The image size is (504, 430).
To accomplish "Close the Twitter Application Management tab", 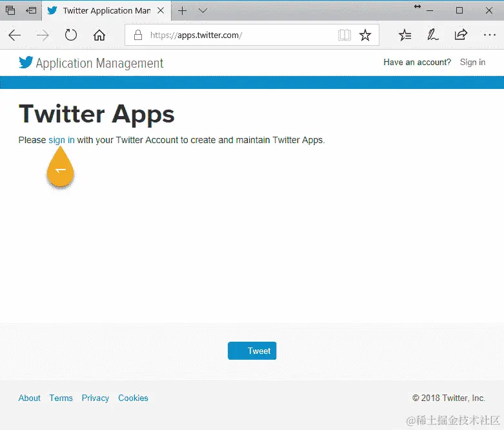I will click(161, 10).
